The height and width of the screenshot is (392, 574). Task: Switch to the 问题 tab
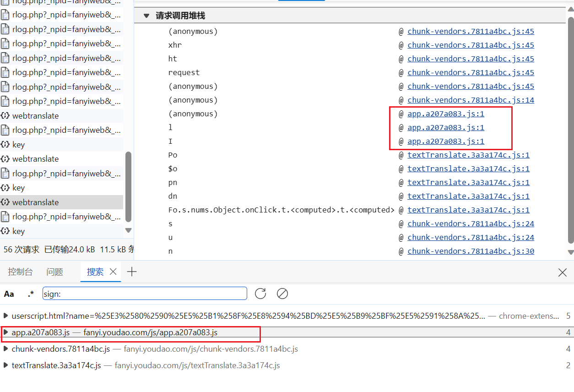(54, 272)
